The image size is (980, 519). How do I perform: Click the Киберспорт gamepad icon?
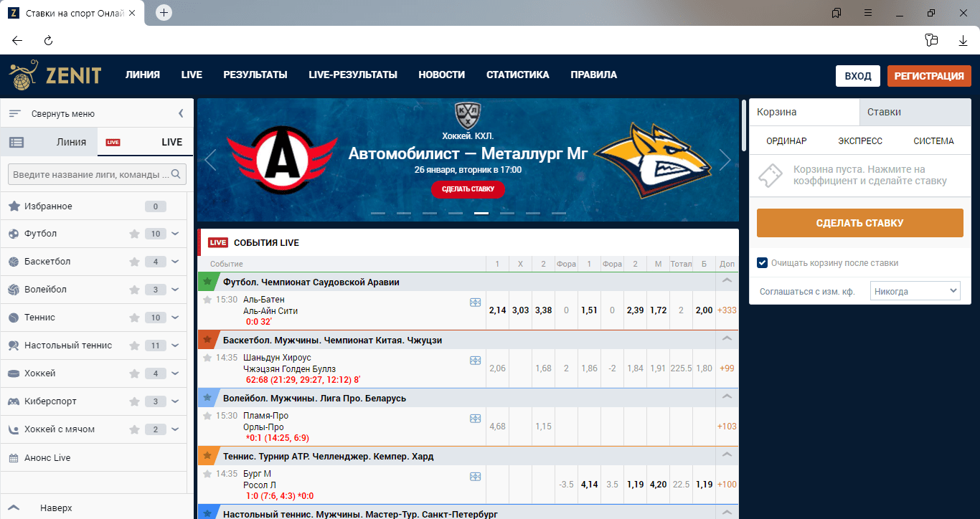tap(14, 401)
